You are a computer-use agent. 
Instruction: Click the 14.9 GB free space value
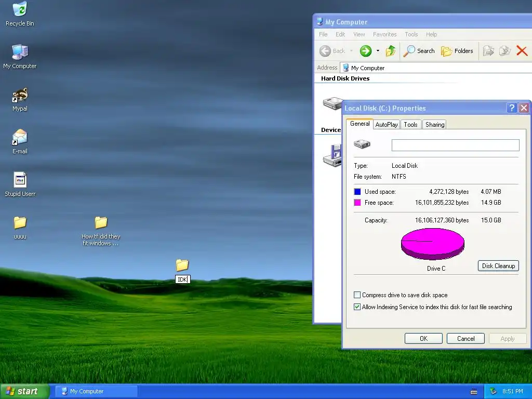(491, 203)
